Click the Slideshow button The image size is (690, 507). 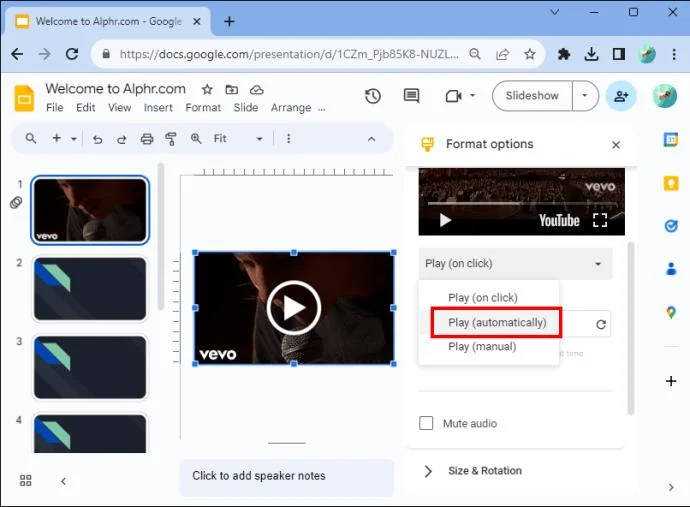tap(532, 96)
